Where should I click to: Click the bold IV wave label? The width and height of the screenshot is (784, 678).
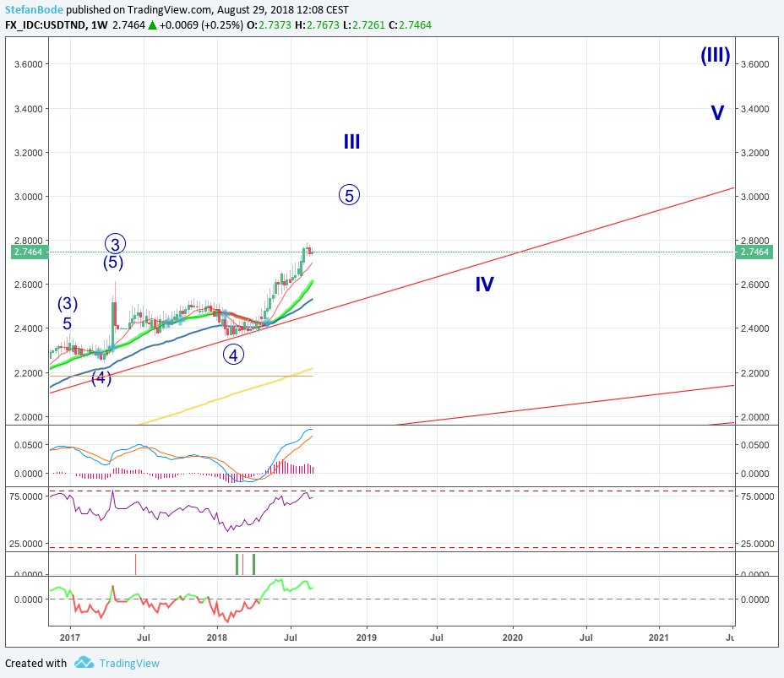(x=484, y=285)
